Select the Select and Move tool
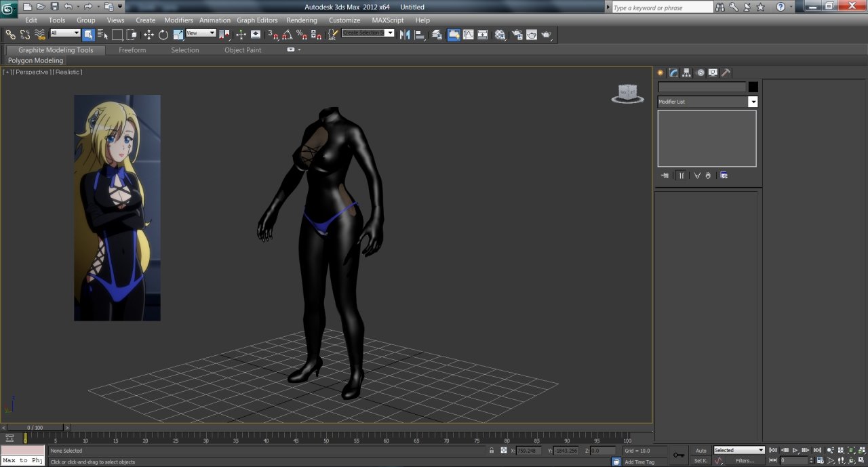Image resolution: width=868 pixels, height=467 pixels. [149, 35]
